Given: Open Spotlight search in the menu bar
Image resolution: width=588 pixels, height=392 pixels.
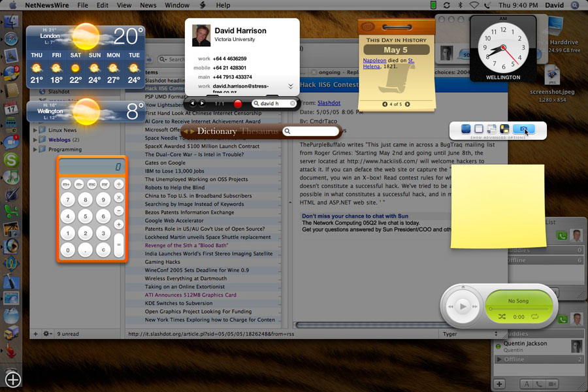Looking at the screenshot, I should click(574, 5).
